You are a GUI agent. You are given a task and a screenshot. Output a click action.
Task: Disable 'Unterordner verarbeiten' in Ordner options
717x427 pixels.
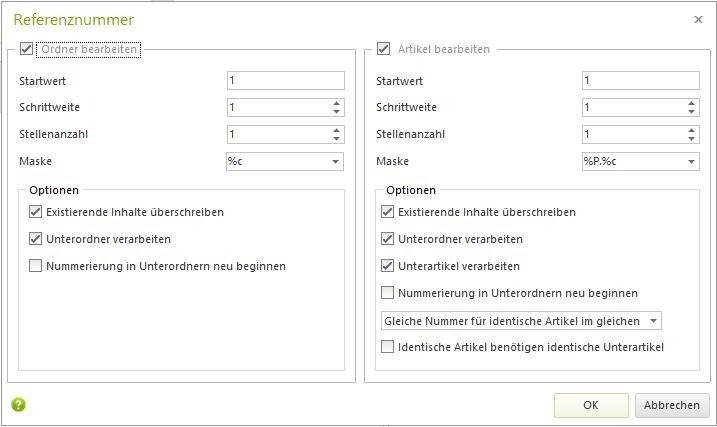36,239
